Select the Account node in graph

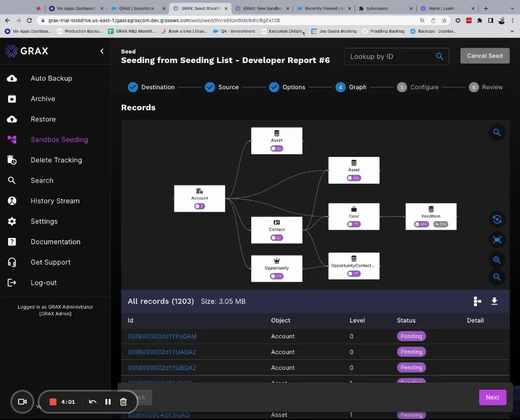pos(199,198)
